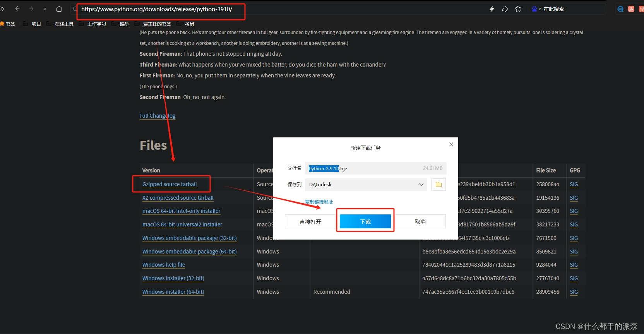
Task: Click the XZ compressed source tarball link
Action: click(178, 198)
